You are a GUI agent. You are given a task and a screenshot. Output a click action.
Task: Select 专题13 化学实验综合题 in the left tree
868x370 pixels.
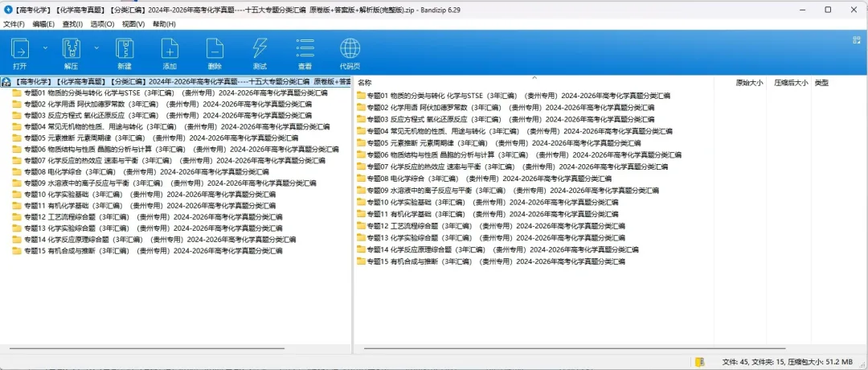click(x=147, y=228)
